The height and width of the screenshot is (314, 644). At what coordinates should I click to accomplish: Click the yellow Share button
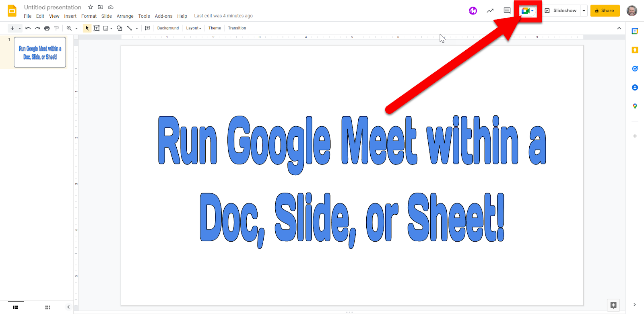pos(605,11)
